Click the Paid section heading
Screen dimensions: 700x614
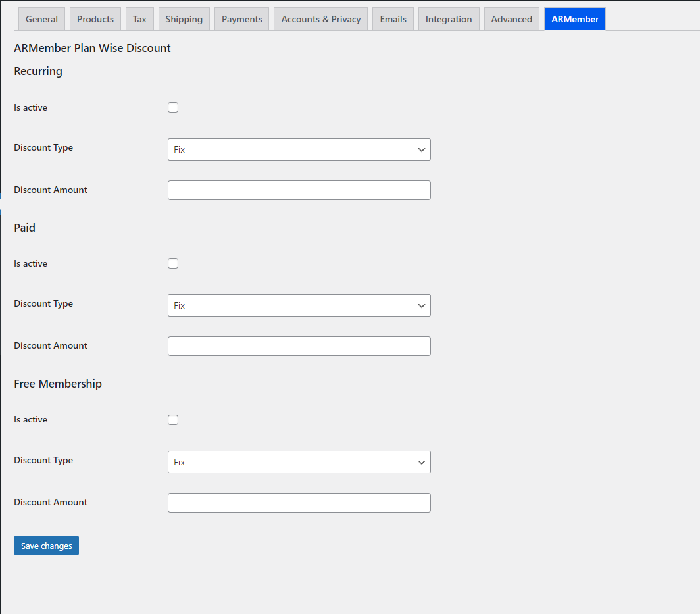(24, 228)
